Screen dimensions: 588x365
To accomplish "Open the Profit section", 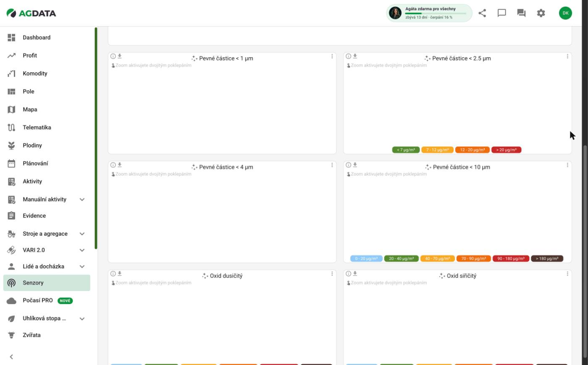I will click(47, 56).
